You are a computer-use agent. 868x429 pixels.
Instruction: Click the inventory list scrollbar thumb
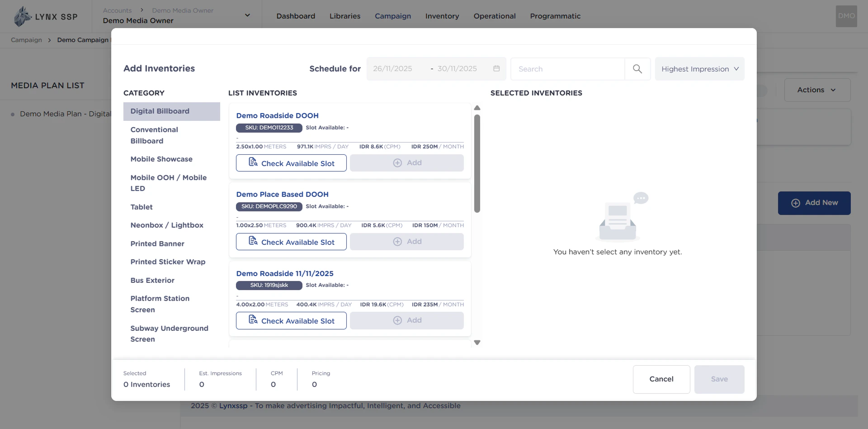(x=477, y=164)
